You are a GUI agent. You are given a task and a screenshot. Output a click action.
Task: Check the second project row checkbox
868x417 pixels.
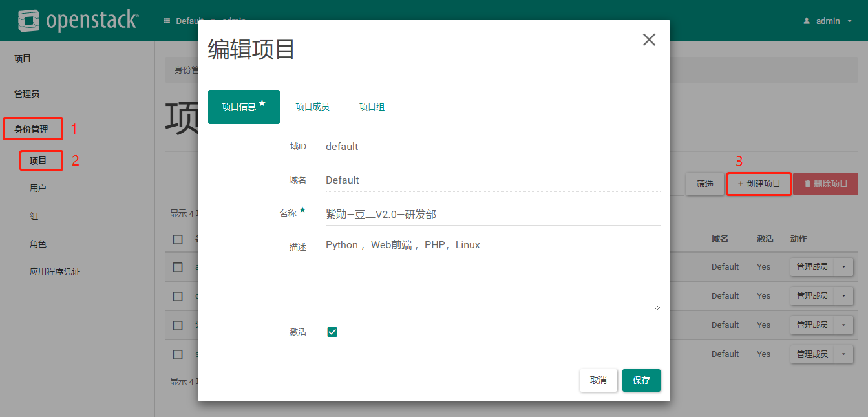tap(178, 296)
